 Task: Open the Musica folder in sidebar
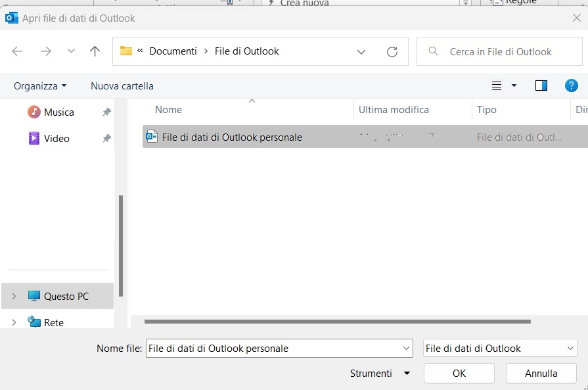pos(59,112)
